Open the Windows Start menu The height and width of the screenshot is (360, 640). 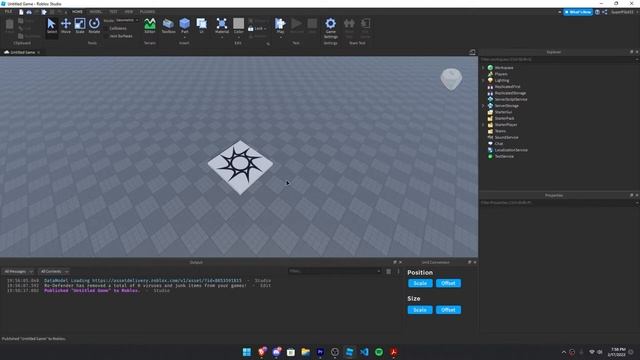coord(247,352)
